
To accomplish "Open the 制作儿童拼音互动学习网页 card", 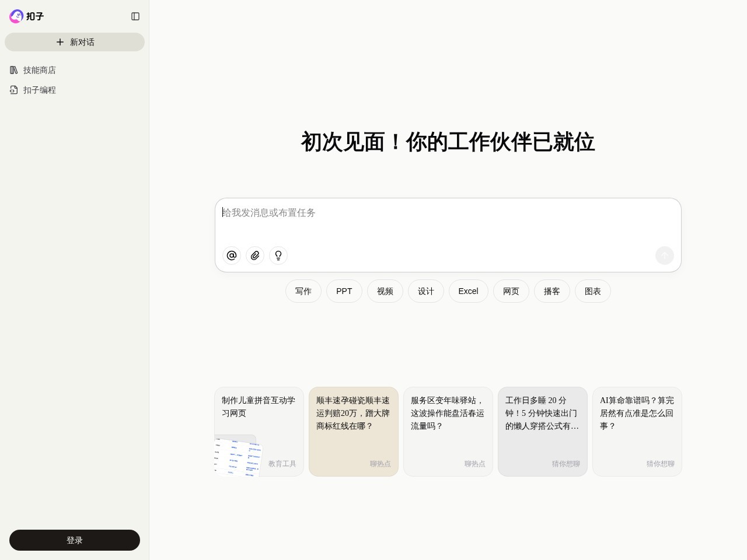I will click(259, 432).
